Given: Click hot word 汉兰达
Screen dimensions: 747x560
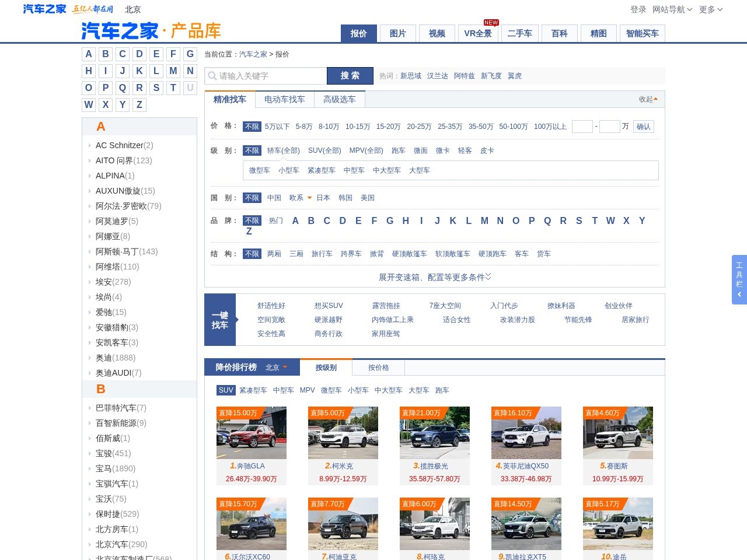Looking at the screenshot, I should pyautogui.click(x=438, y=76).
